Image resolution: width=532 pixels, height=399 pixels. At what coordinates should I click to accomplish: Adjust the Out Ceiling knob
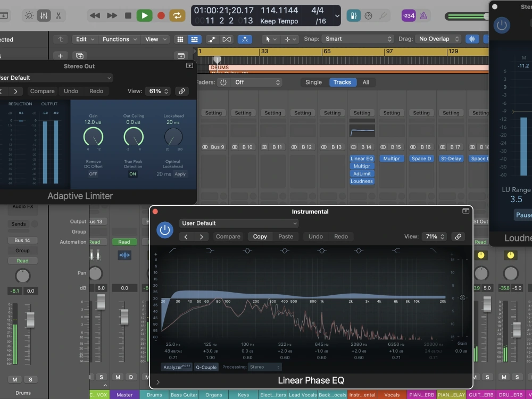click(134, 137)
